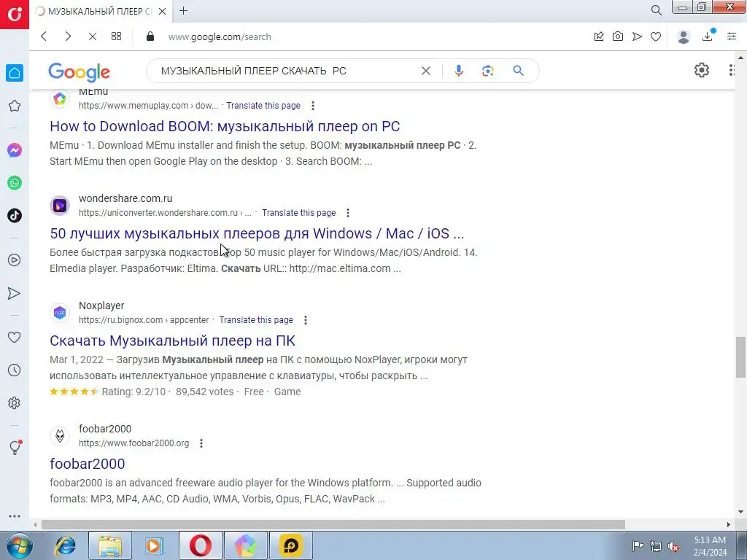Open the foobar2000 result title

click(x=88, y=464)
